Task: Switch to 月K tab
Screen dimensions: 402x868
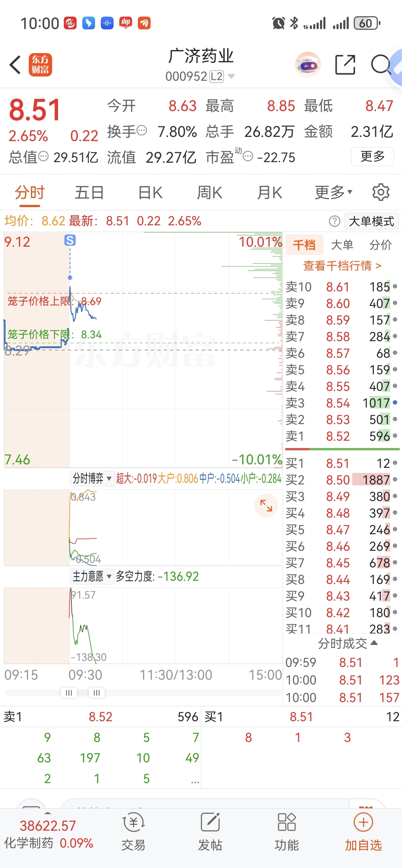Action: [x=270, y=192]
